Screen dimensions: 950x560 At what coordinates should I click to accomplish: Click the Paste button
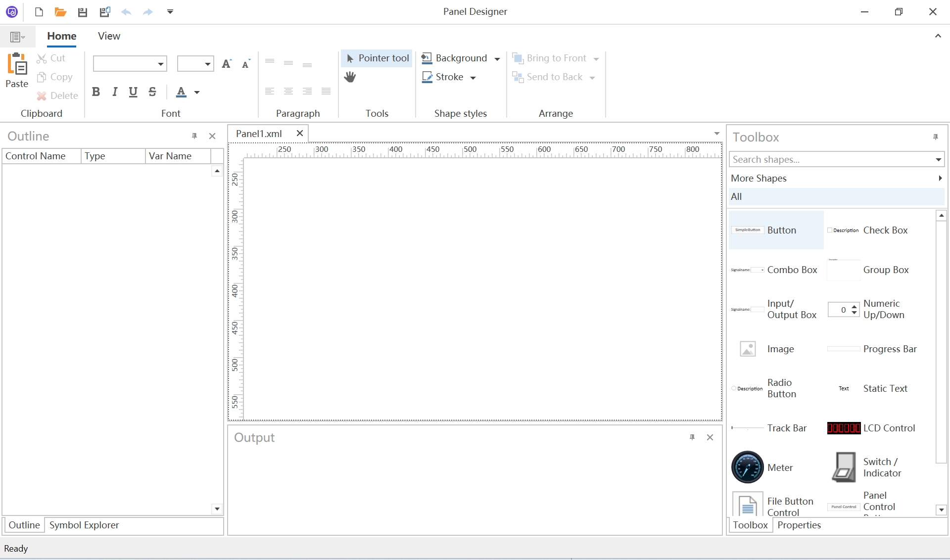(16, 72)
